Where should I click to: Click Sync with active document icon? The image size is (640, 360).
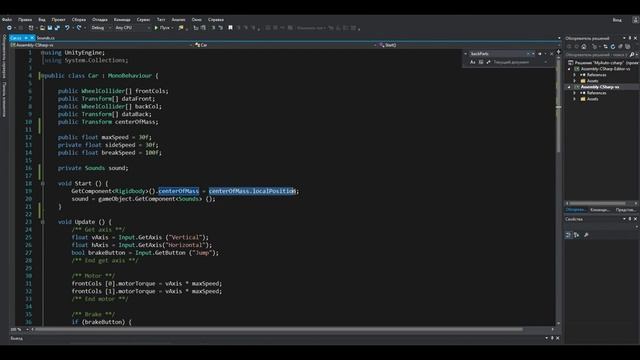point(605,47)
